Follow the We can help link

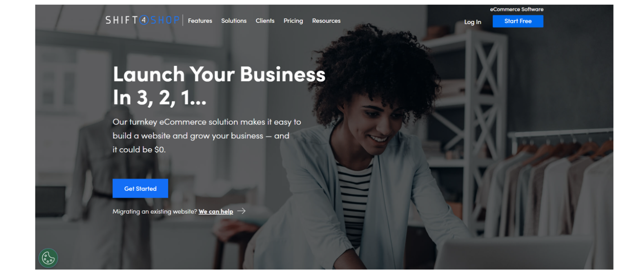point(216,212)
